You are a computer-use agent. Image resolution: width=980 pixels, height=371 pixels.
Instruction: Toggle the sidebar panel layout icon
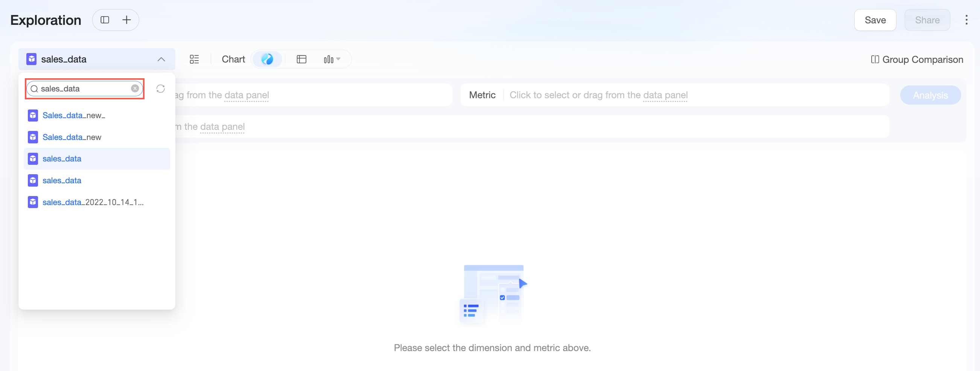click(105, 20)
